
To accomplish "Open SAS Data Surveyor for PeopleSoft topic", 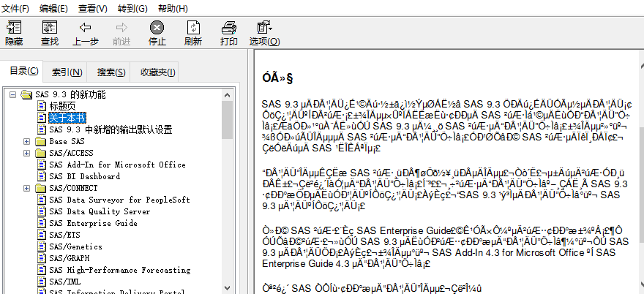I will (119, 200).
